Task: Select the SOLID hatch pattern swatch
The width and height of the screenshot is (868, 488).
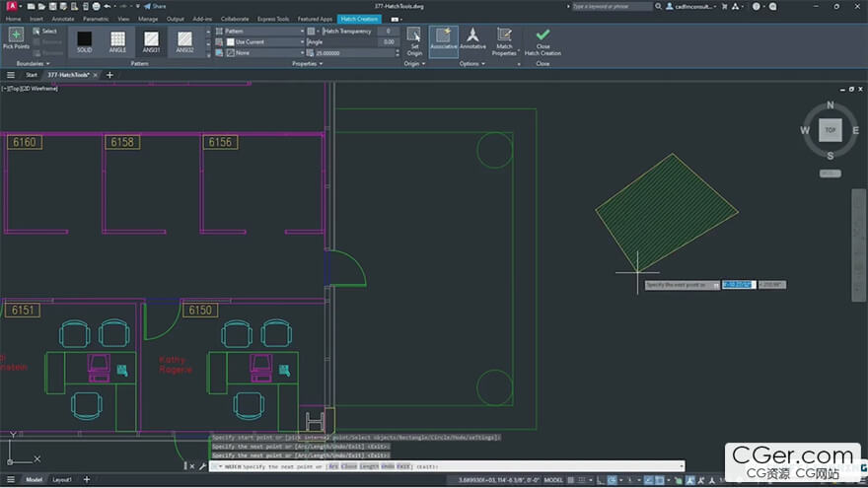Action: tap(84, 41)
